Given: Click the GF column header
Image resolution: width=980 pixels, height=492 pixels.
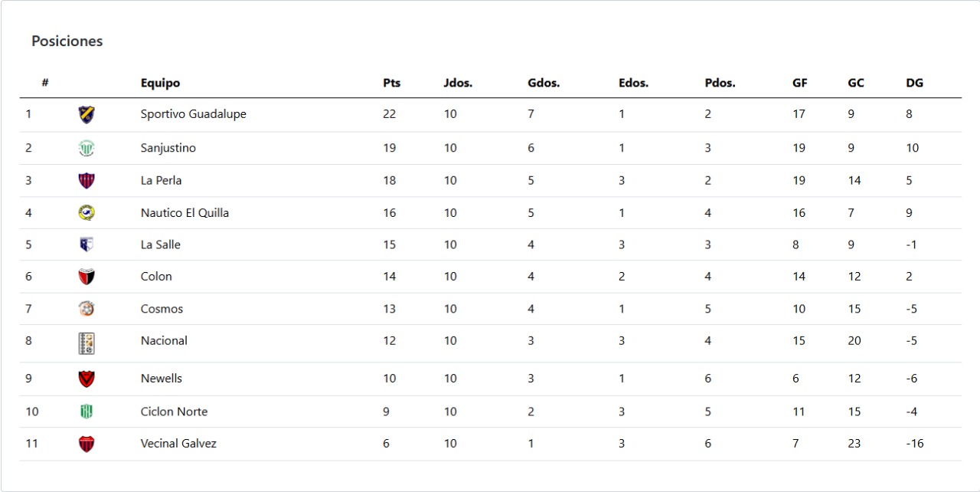Looking at the screenshot, I should click(x=799, y=83).
